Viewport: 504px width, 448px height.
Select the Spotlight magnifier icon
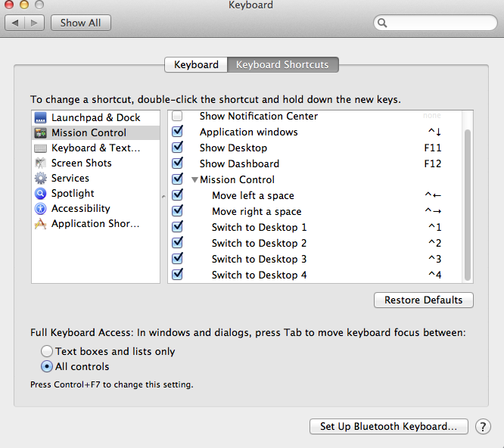40,194
